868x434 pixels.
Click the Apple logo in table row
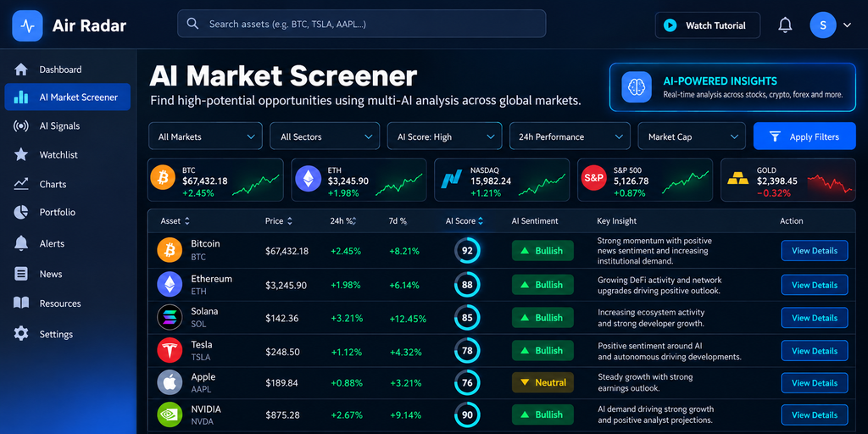[x=170, y=382]
